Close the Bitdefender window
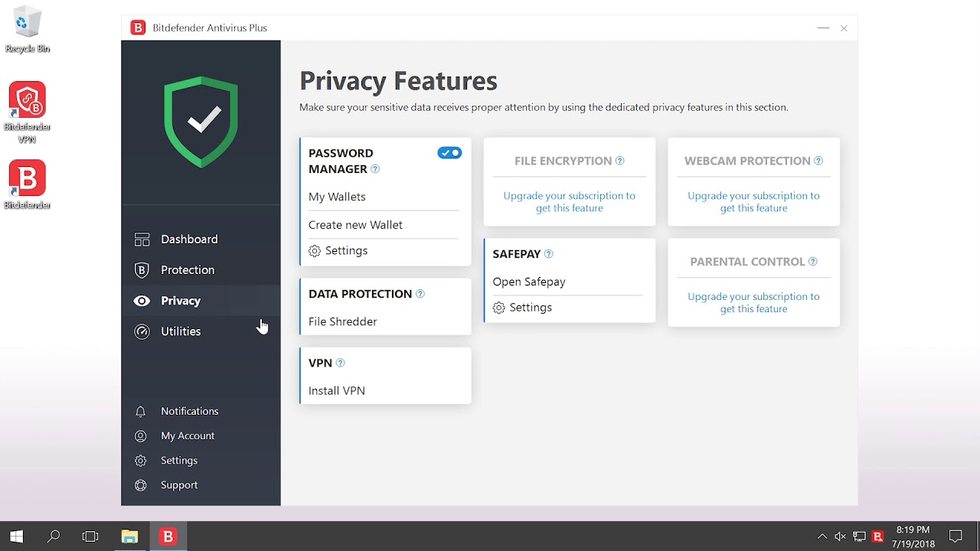 coord(844,28)
